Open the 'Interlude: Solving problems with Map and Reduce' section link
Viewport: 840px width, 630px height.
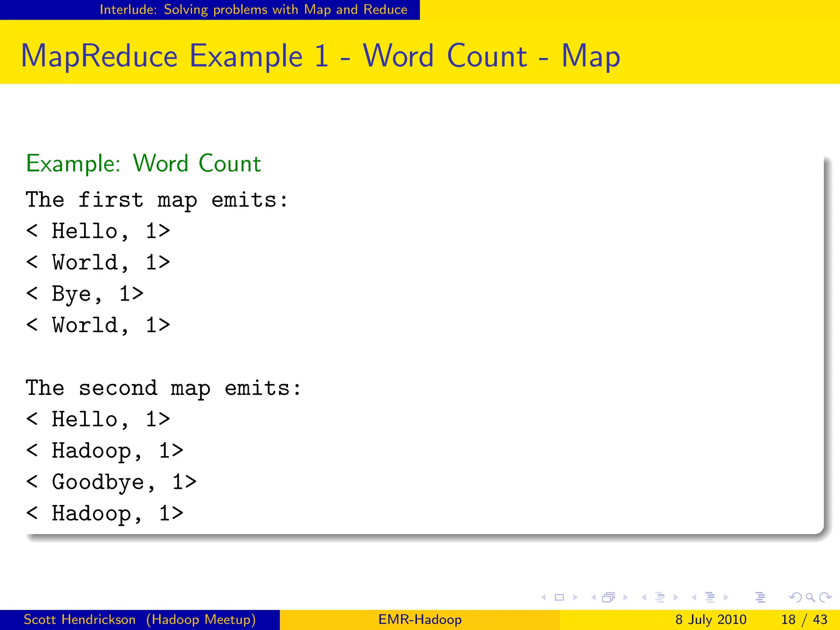coord(253,9)
